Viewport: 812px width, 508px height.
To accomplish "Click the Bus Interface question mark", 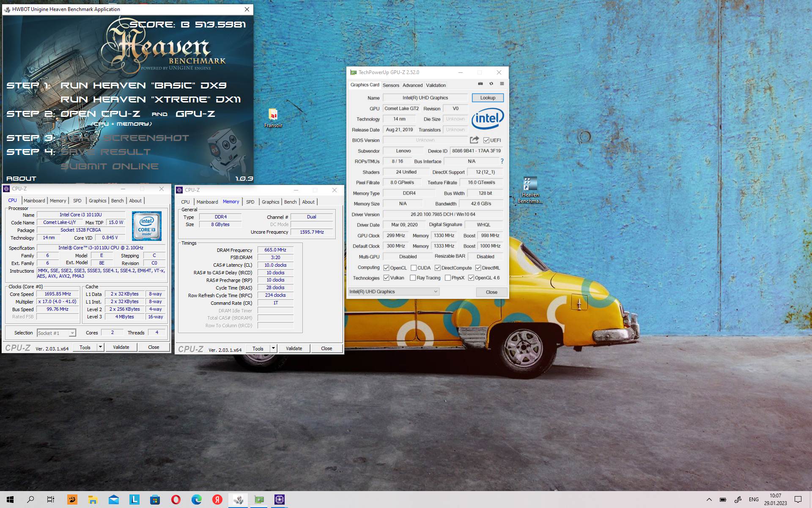I will click(x=502, y=161).
